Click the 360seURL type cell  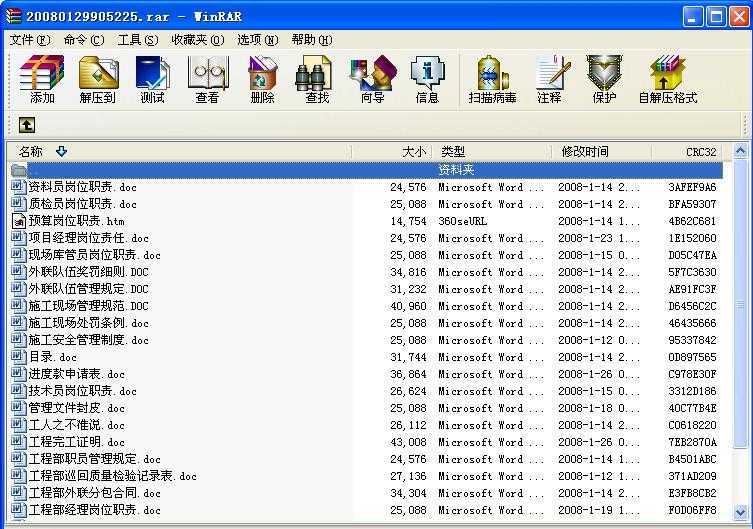pos(462,221)
